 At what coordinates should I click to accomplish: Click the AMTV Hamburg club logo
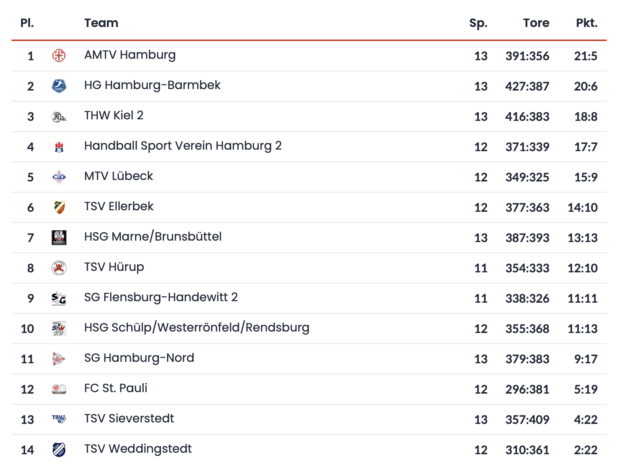click(x=59, y=56)
